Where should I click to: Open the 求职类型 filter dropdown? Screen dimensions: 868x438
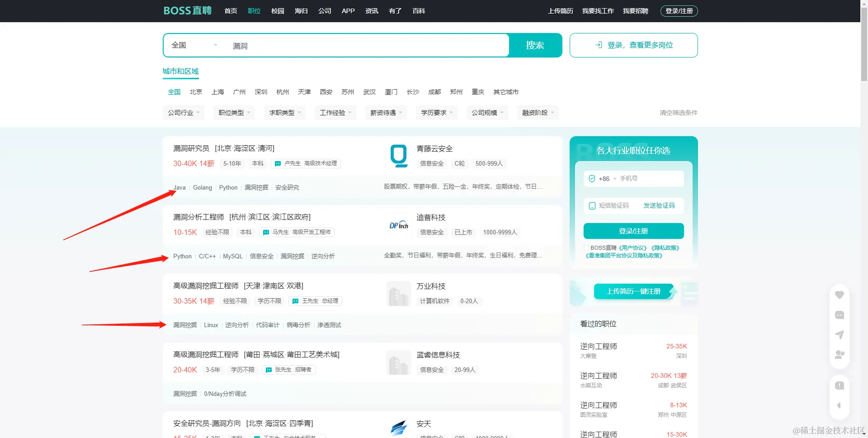(x=285, y=113)
